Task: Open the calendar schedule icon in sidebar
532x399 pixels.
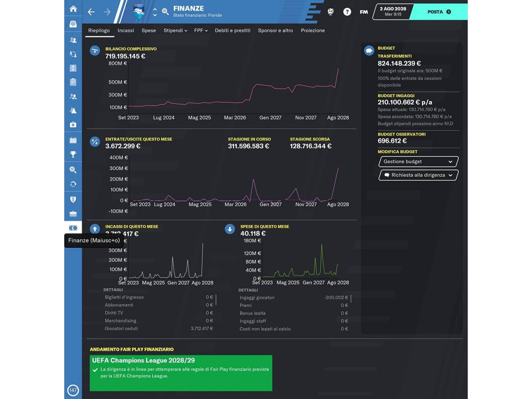Action: [x=73, y=141]
